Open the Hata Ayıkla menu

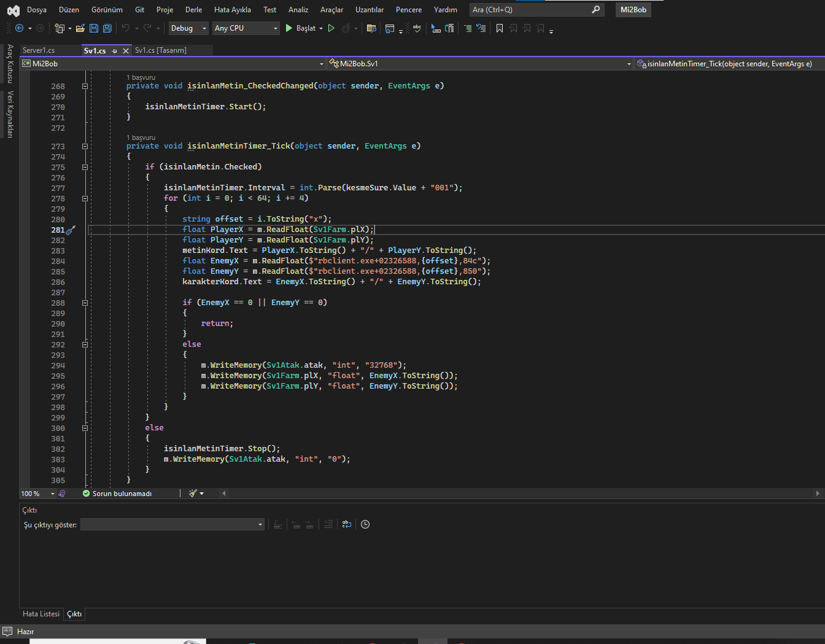(x=233, y=10)
